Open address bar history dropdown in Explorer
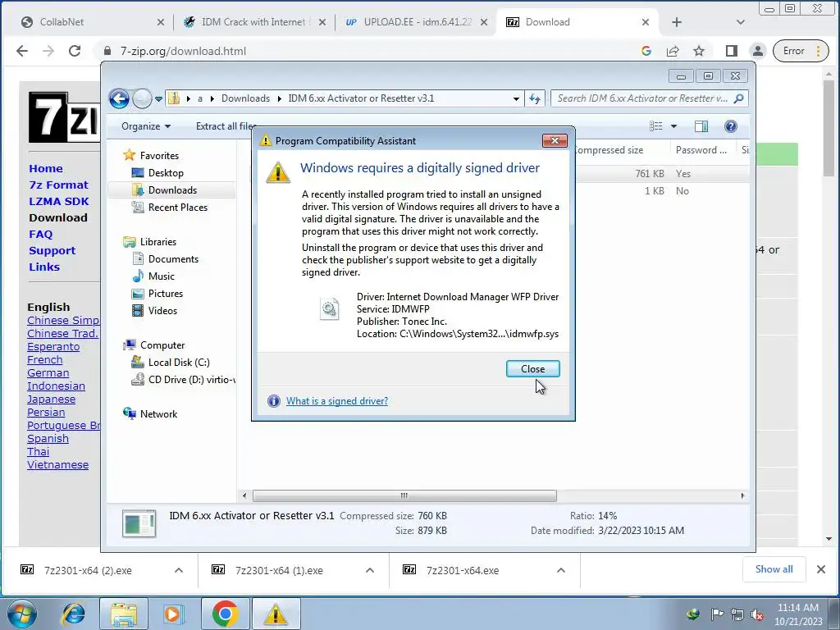This screenshot has height=630, width=840. pyautogui.click(x=516, y=98)
